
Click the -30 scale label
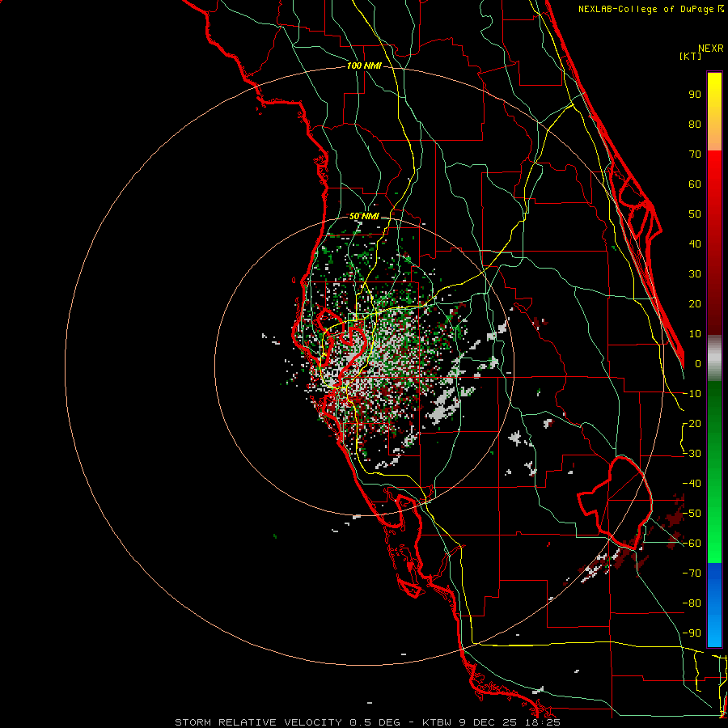click(x=692, y=454)
